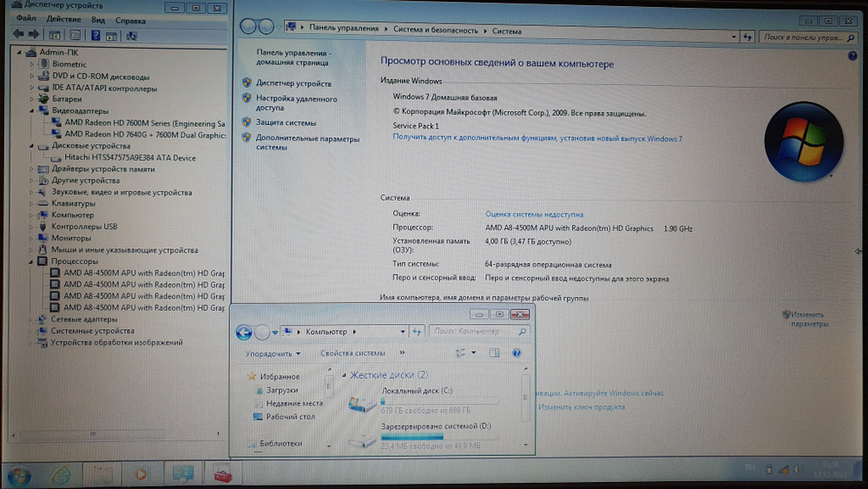This screenshot has height=489, width=868.
Task: Open Windows Media Player from taskbar
Action: click(141, 474)
